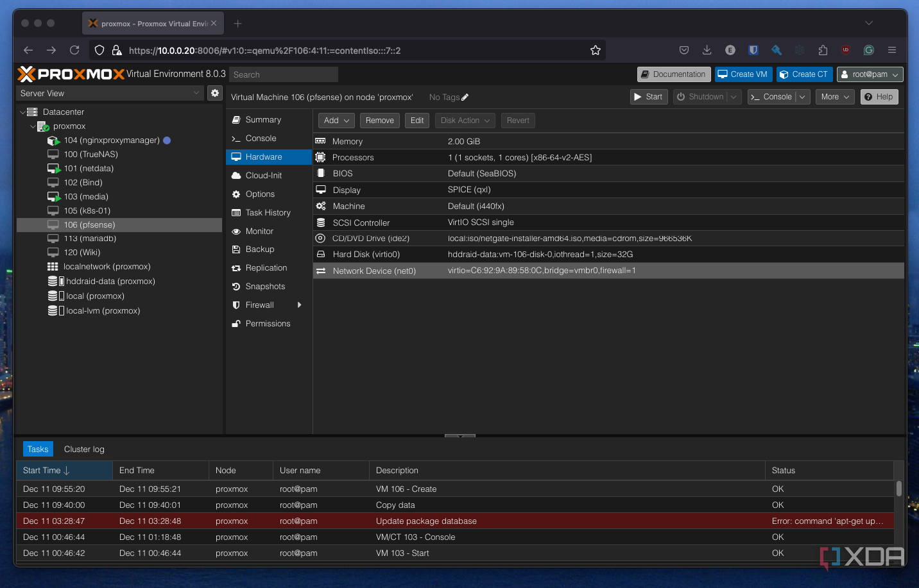Image resolution: width=919 pixels, height=588 pixels.
Task: Open the Grammarly extension icon
Action: pos(869,50)
